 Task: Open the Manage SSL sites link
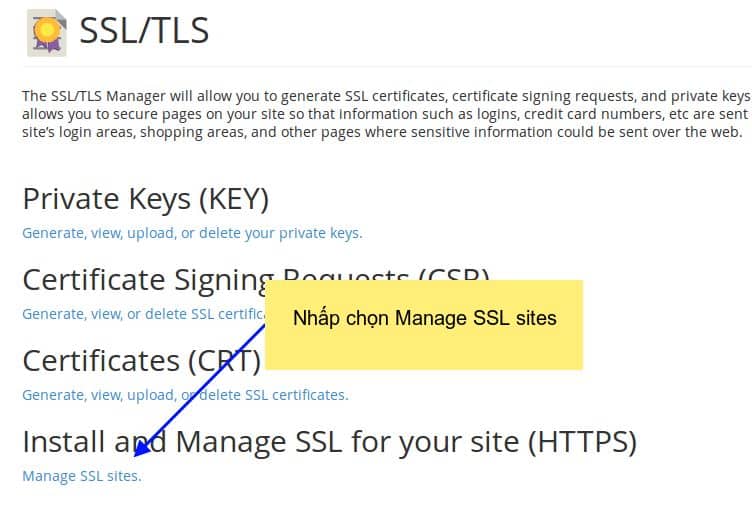coord(82,476)
